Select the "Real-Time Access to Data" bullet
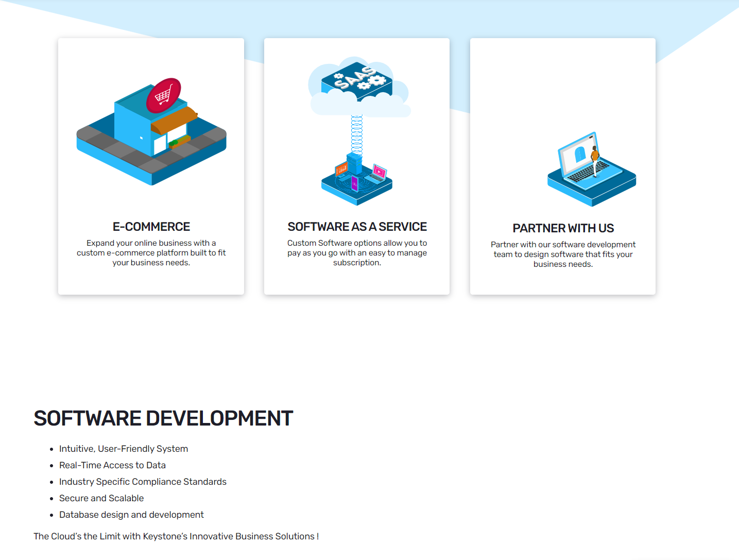This screenshot has height=560, width=739. (x=112, y=465)
